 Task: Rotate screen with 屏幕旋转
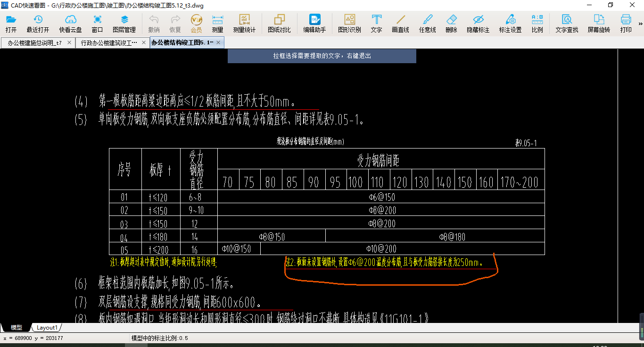coord(599,24)
